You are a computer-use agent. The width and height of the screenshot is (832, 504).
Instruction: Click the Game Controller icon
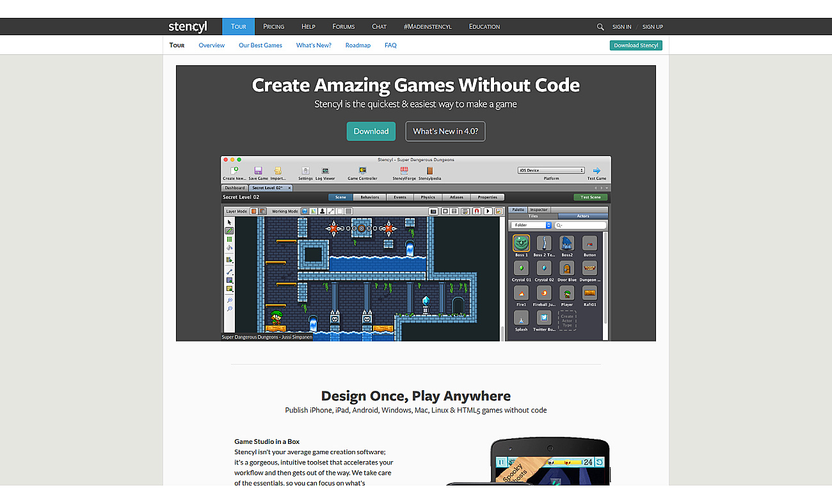click(x=362, y=171)
